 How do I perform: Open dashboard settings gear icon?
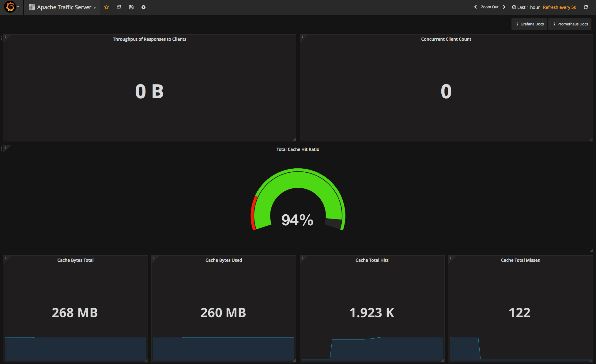(x=143, y=7)
